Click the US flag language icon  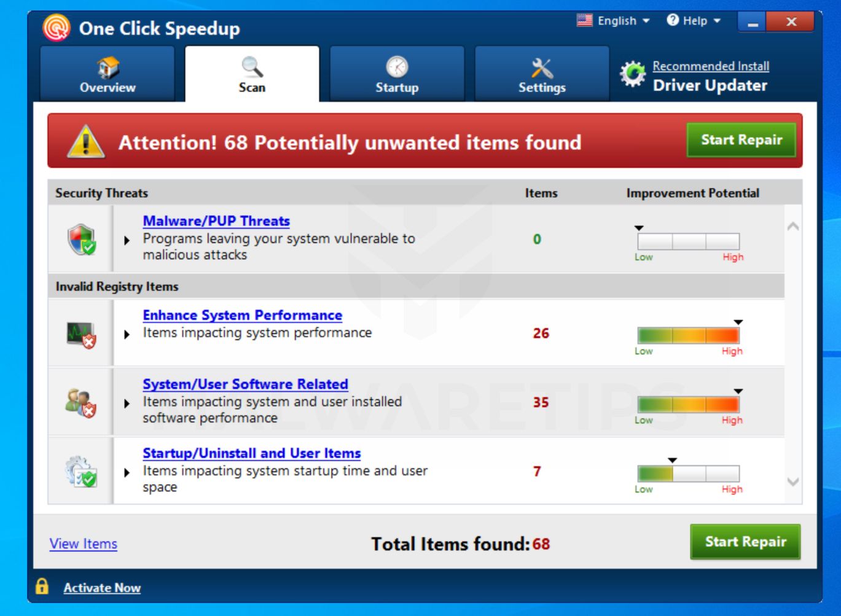pyautogui.click(x=584, y=20)
